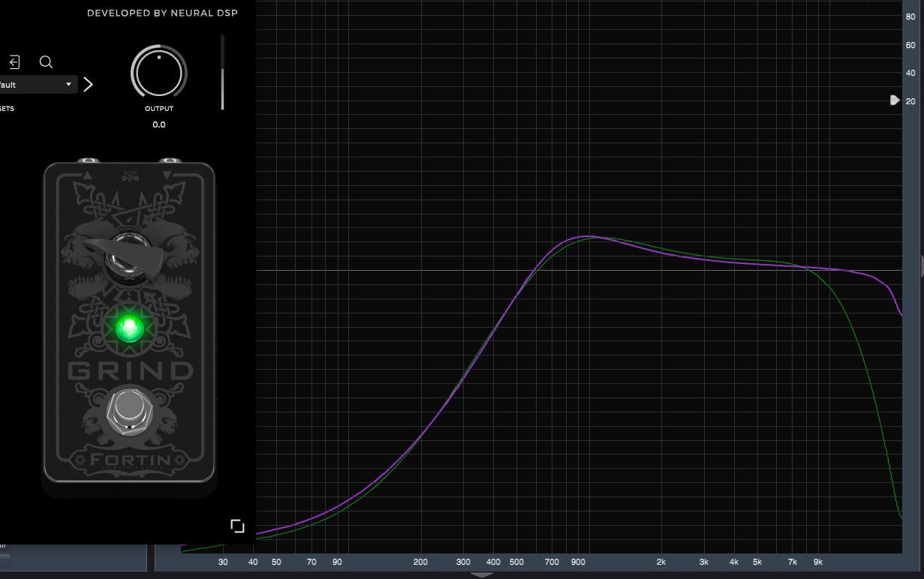Image resolution: width=924 pixels, height=579 pixels.
Task: Click the import preset icon
Action: tap(14, 62)
